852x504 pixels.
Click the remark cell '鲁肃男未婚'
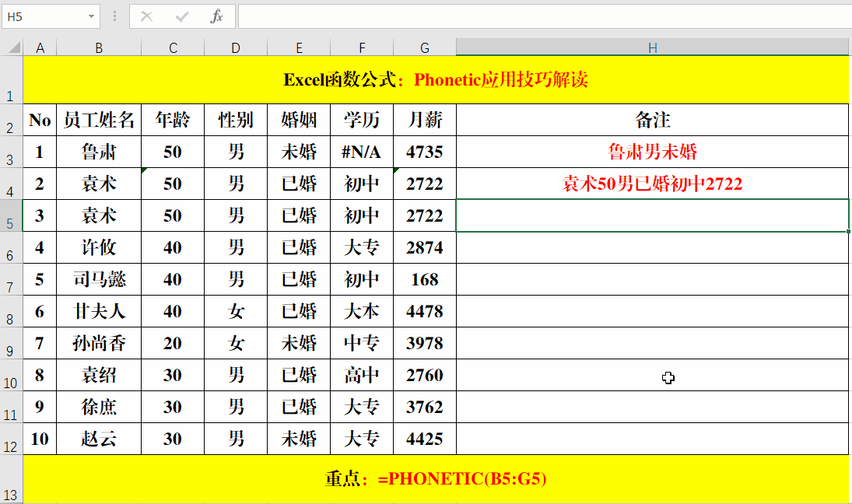coord(653,152)
